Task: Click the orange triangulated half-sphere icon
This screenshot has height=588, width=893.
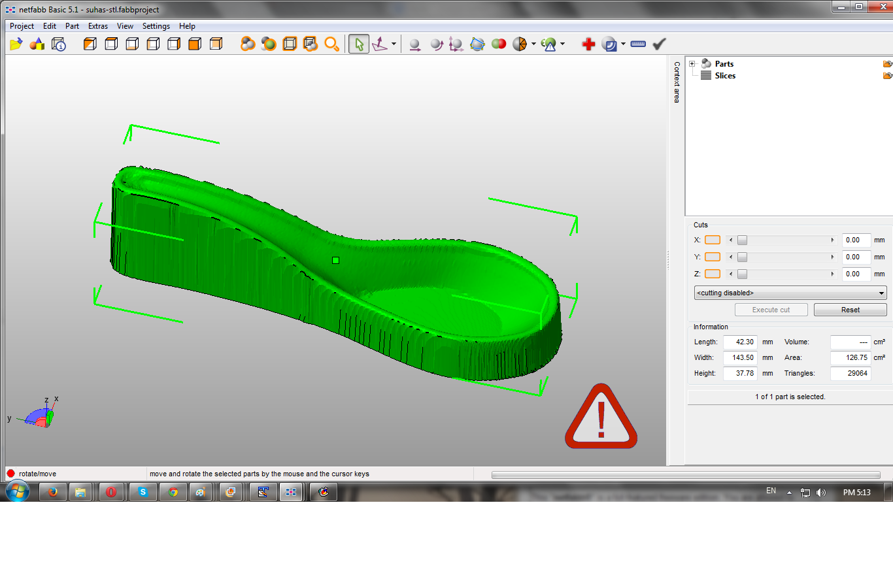Action: (520, 44)
